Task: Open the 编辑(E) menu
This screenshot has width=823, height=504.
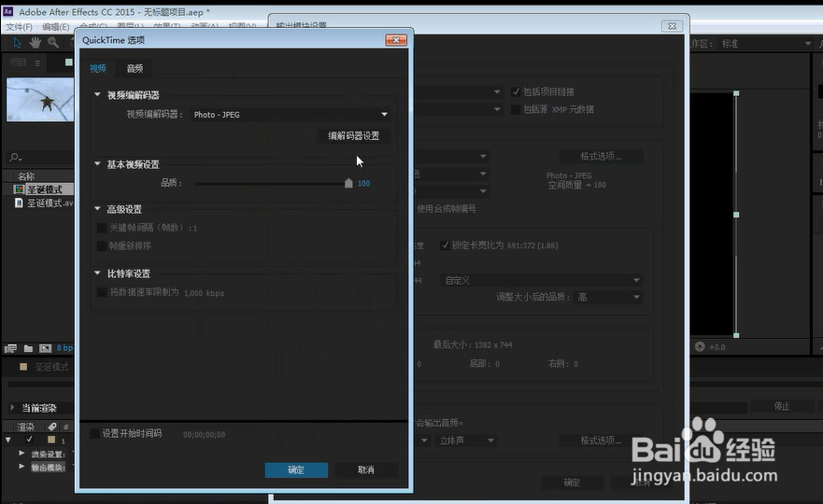Action: [x=56, y=27]
